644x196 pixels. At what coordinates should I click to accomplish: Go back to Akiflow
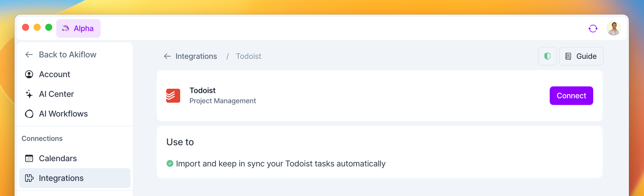click(x=61, y=55)
